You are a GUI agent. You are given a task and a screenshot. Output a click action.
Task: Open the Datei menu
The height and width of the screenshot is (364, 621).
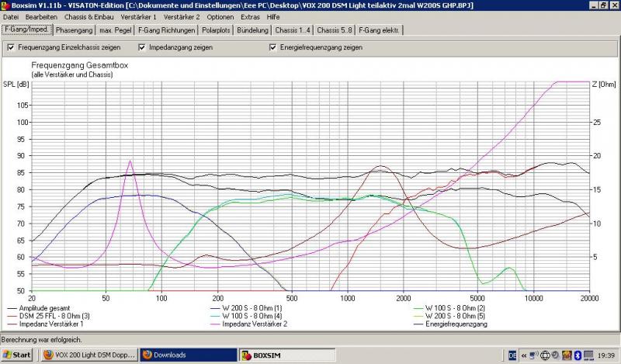click(x=12, y=16)
